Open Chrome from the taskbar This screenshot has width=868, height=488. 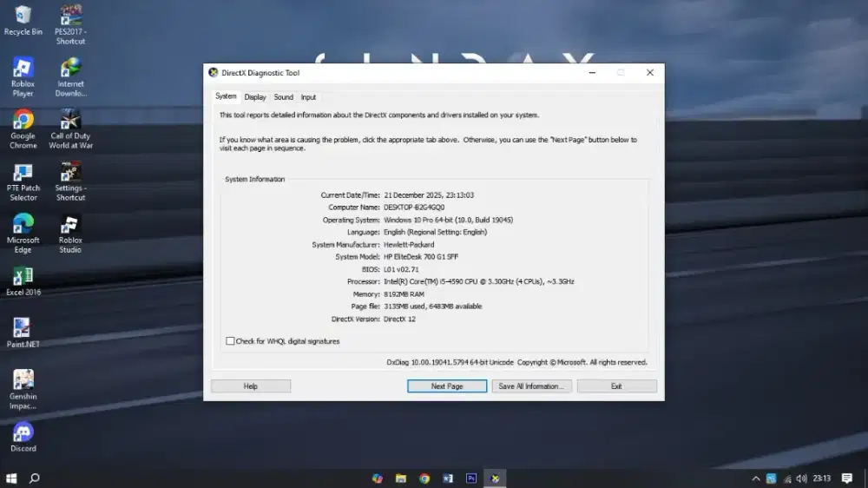tap(424, 478)
